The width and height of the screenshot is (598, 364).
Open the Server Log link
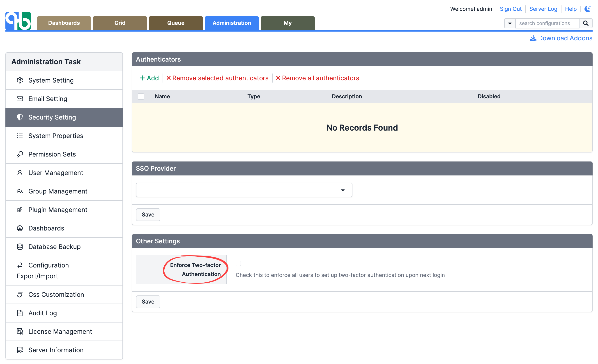(543, 9)
